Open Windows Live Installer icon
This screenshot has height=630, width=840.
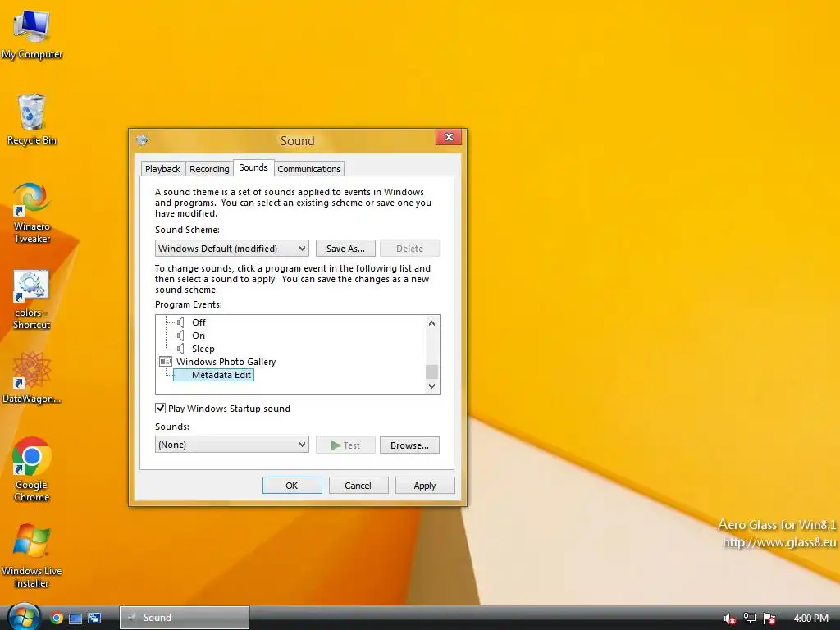click(32, 556)
